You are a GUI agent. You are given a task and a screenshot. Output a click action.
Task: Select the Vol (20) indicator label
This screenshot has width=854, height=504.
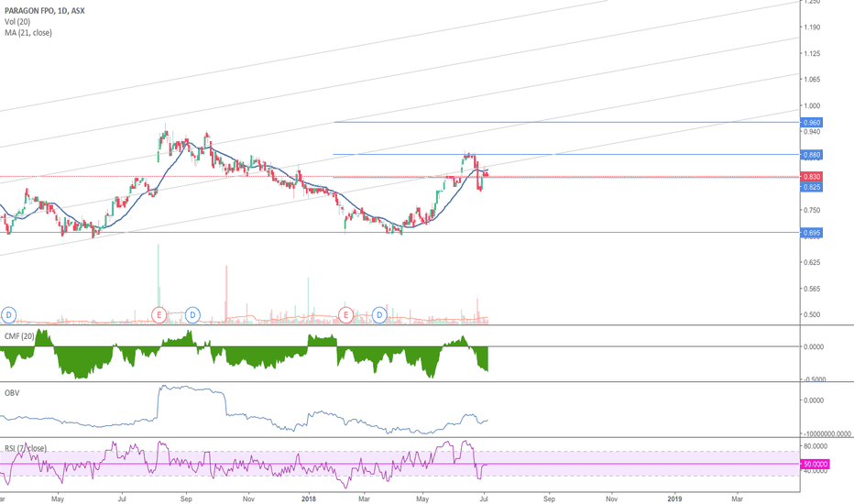[17, 22]
